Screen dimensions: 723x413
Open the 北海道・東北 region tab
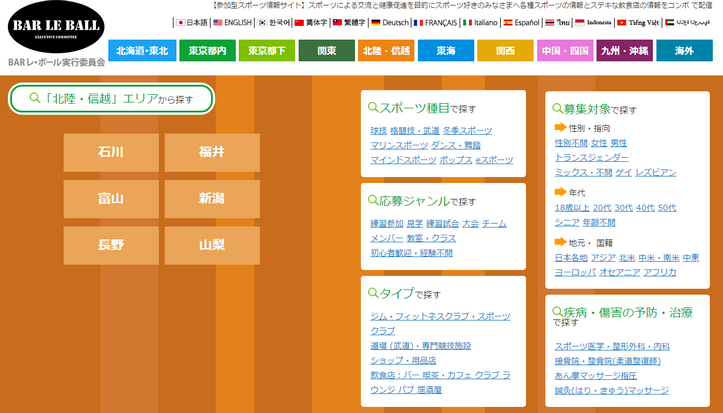[144, 49]
